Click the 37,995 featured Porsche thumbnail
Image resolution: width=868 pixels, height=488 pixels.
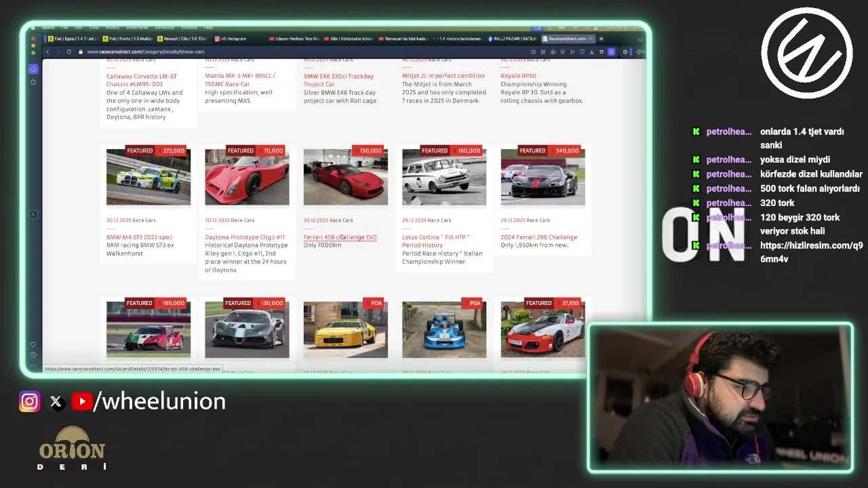(x=542, y=329)
